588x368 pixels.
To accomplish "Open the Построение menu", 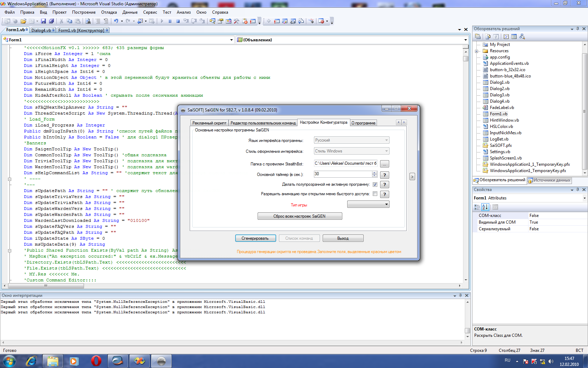I will [x=84, y=12].
